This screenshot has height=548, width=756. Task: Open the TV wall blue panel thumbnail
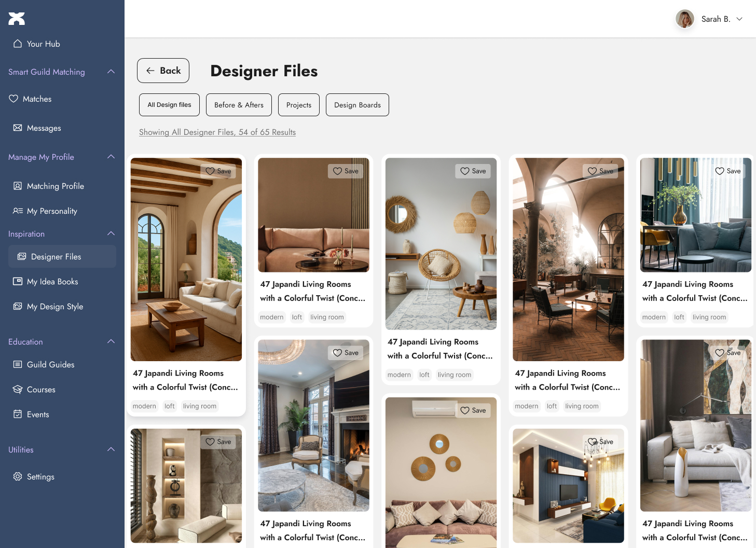point(568,486)
